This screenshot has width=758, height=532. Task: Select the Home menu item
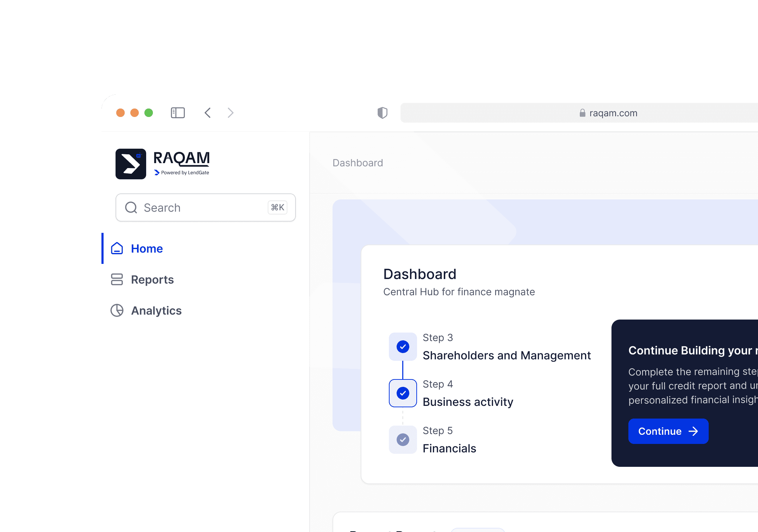[147, 248]
